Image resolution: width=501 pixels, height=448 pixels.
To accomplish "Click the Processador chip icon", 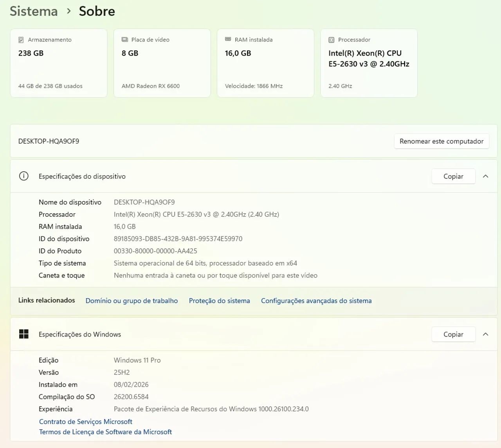I will (332, 40).
